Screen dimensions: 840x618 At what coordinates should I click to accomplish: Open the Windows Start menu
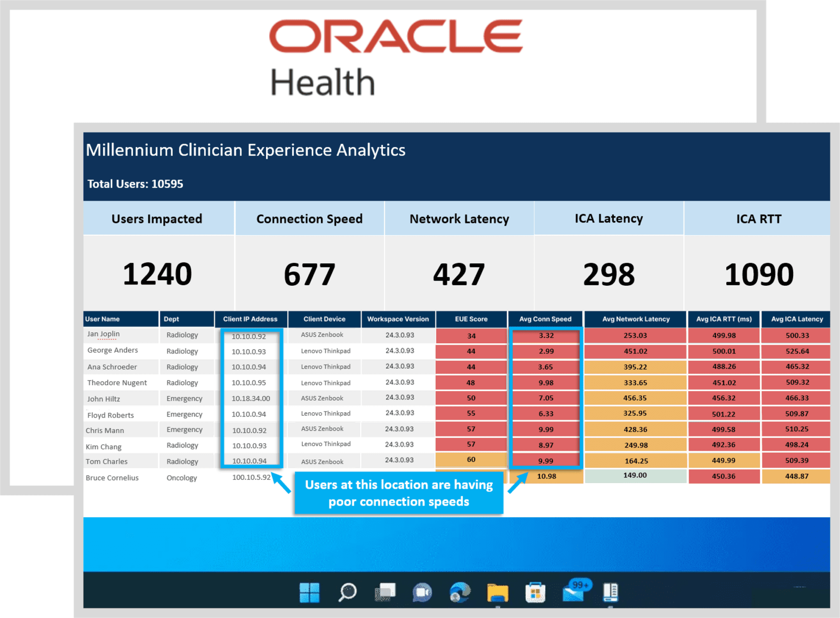coord(309,592)
